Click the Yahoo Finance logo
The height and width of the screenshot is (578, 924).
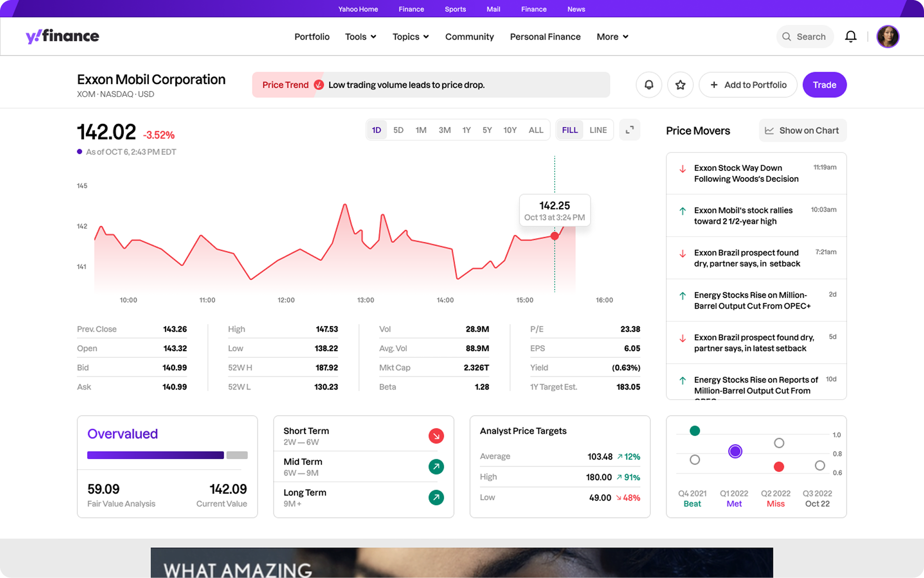62,36
